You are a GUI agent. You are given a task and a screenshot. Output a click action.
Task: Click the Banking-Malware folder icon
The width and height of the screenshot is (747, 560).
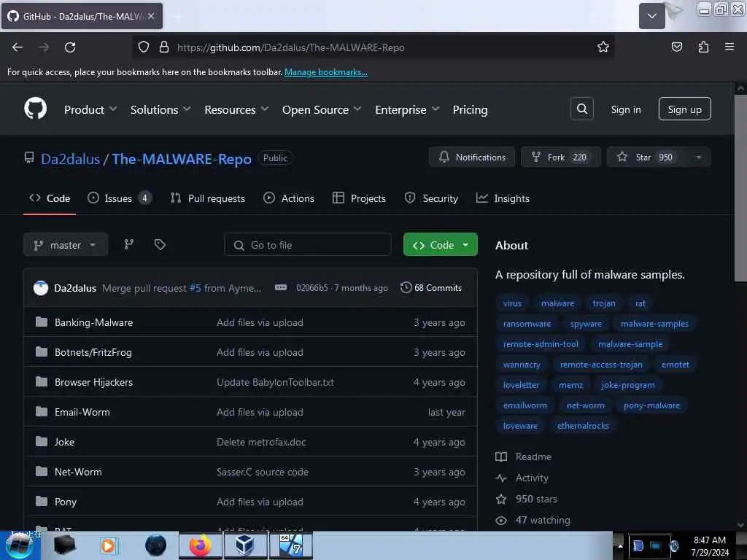point(42,322)
